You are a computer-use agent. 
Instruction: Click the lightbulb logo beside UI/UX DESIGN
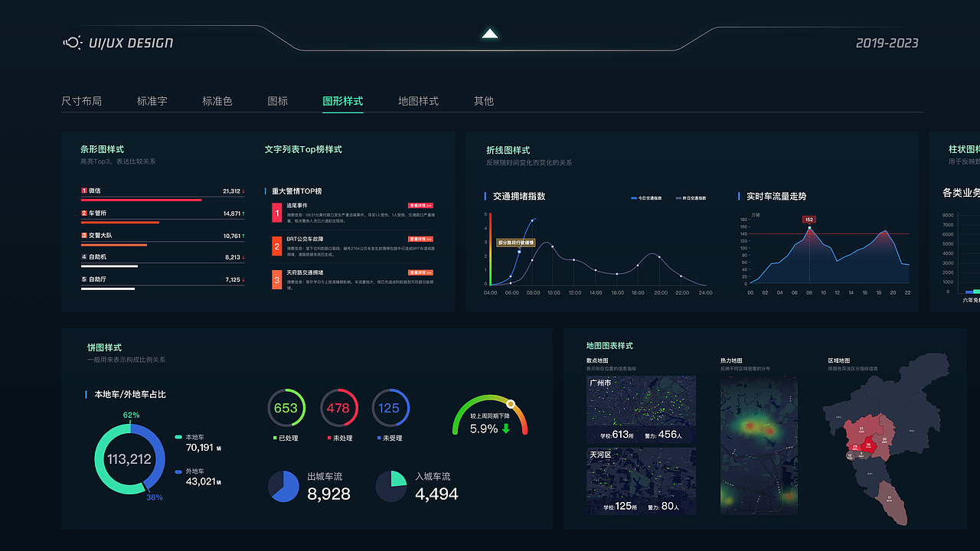coord(72,43)
